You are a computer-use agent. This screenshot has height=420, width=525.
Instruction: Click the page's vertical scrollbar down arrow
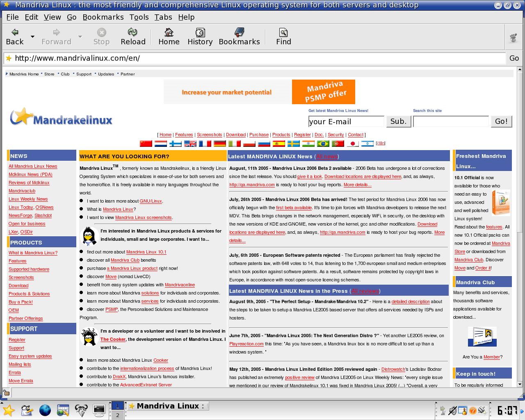(520, 384)
